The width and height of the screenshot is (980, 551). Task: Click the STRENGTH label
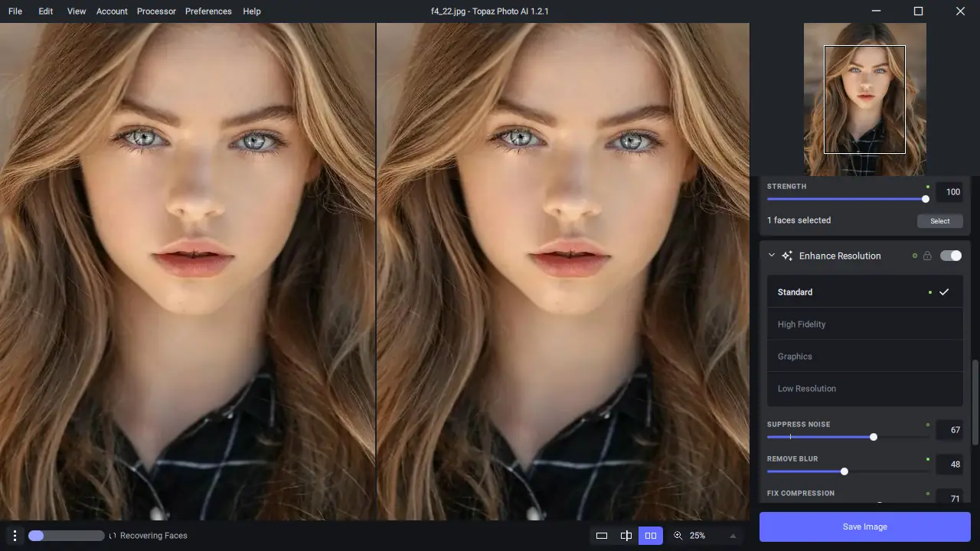click(786, 186)
